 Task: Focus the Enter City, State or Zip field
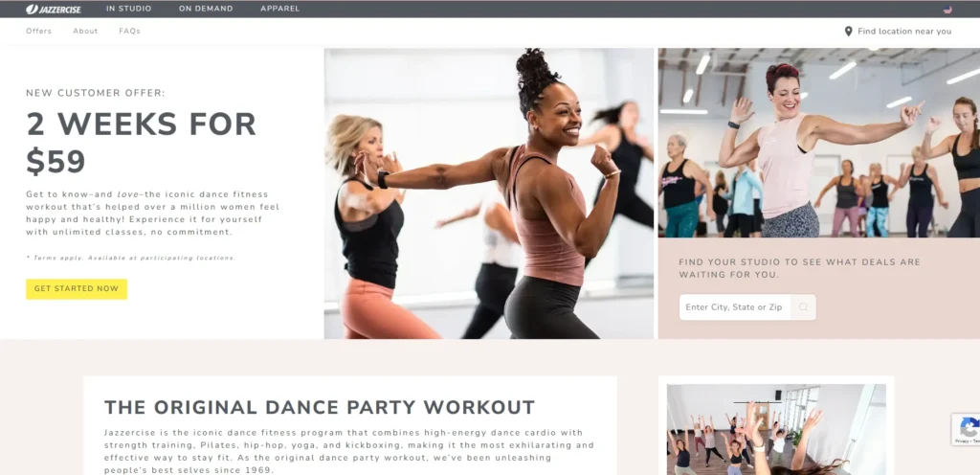(x=735, y=306)
